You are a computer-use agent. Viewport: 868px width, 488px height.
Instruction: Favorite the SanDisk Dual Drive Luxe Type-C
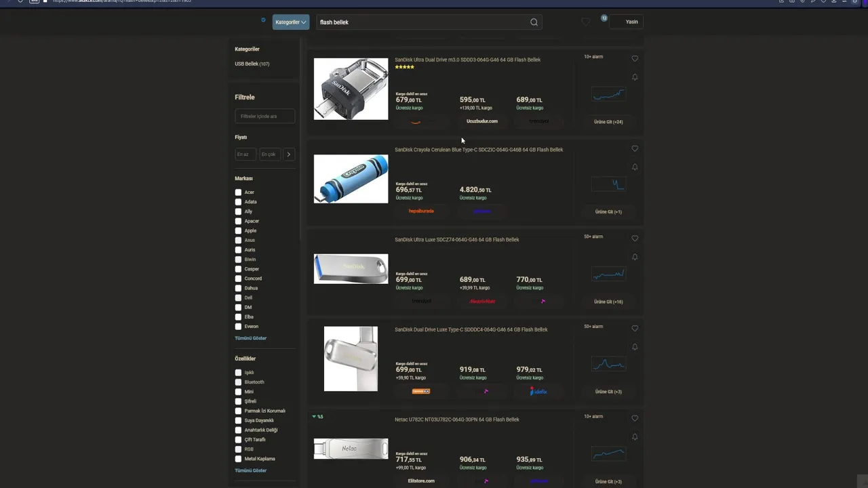click(x=635, y=328)
